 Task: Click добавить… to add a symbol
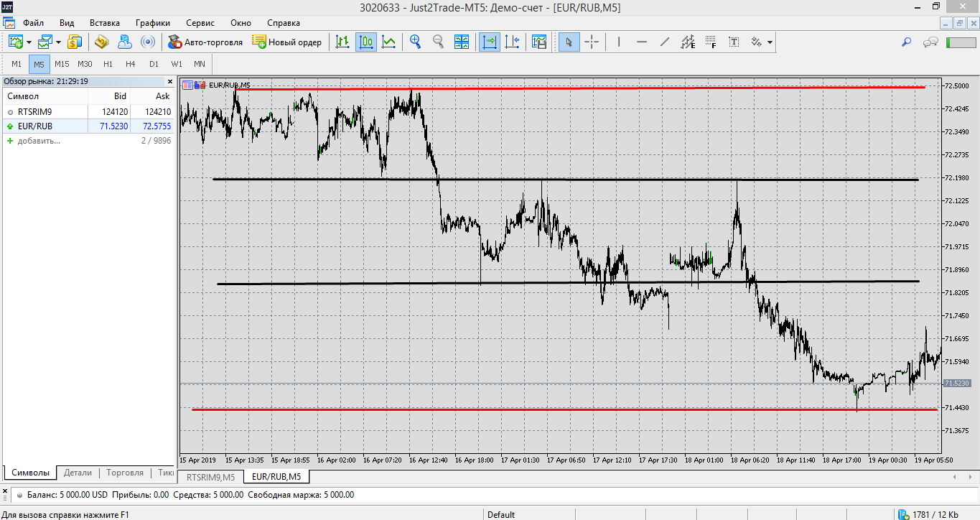click(39, 140)
